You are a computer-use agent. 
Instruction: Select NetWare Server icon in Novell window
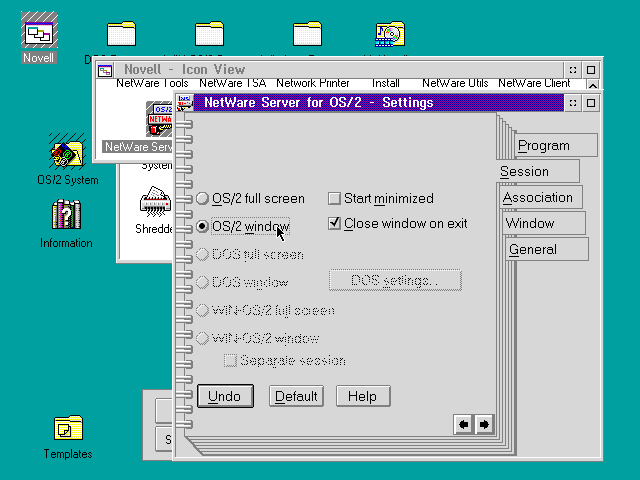(159, 119)
